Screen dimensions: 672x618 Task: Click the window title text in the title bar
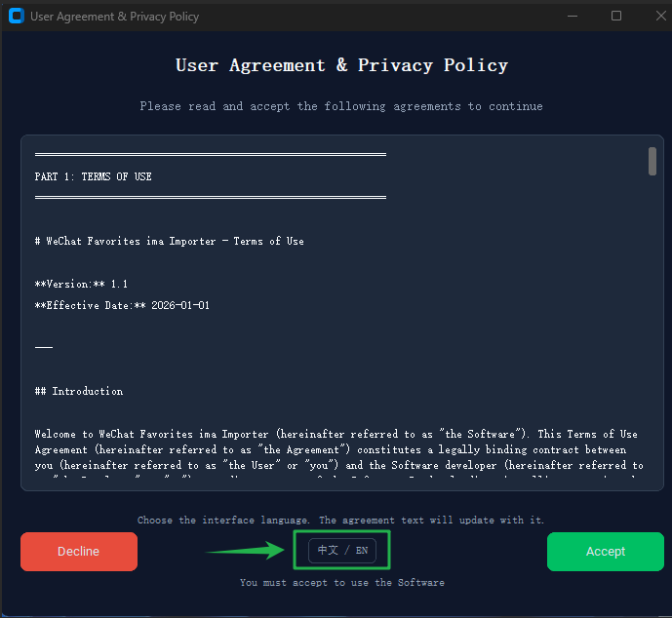(x=114, y=17)
